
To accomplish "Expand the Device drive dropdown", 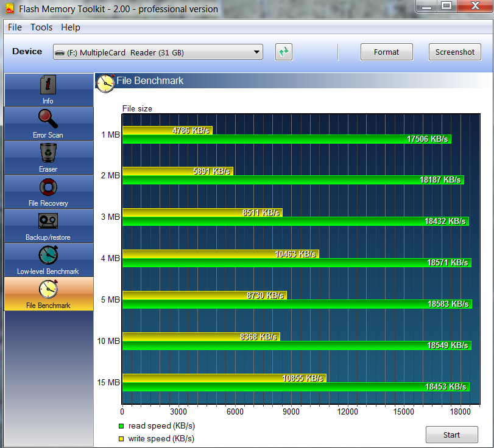I will point(257,52).
